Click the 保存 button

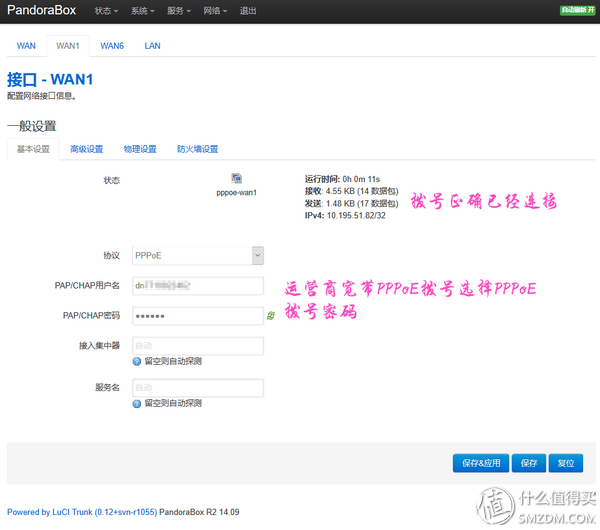528,463
